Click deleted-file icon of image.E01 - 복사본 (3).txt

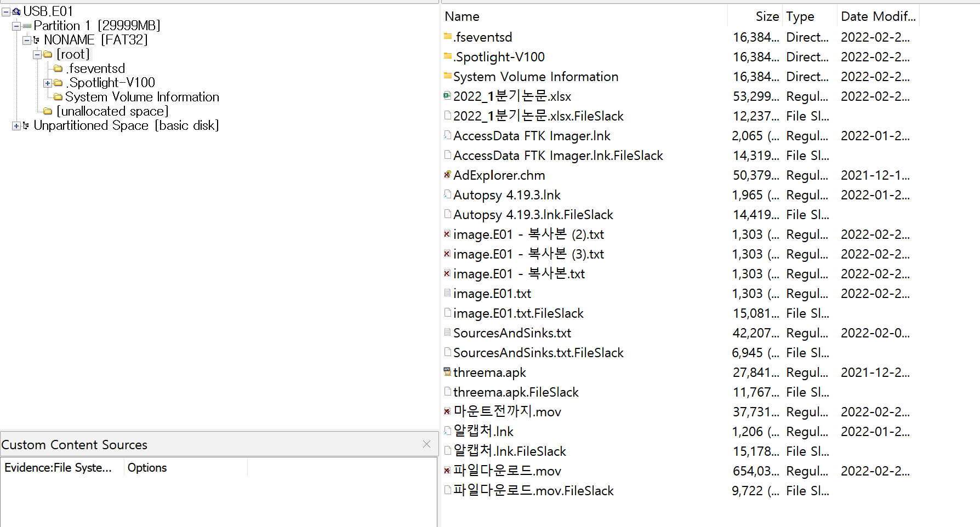[447, 253]
